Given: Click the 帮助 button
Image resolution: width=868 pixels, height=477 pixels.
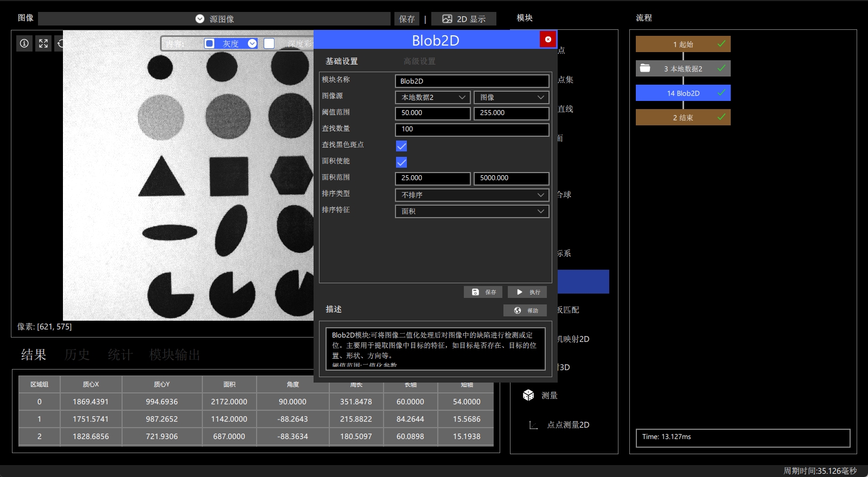Looking at the screenshot, I should coord(525,310).
